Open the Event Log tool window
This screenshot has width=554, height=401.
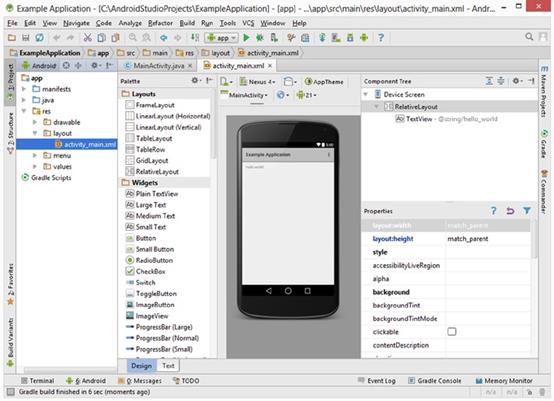377,381
